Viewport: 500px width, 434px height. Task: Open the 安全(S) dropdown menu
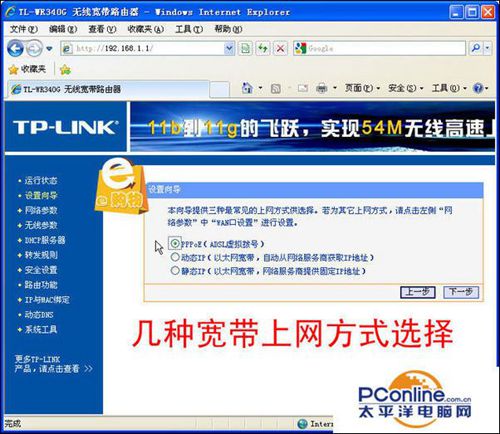coord(405,88)
